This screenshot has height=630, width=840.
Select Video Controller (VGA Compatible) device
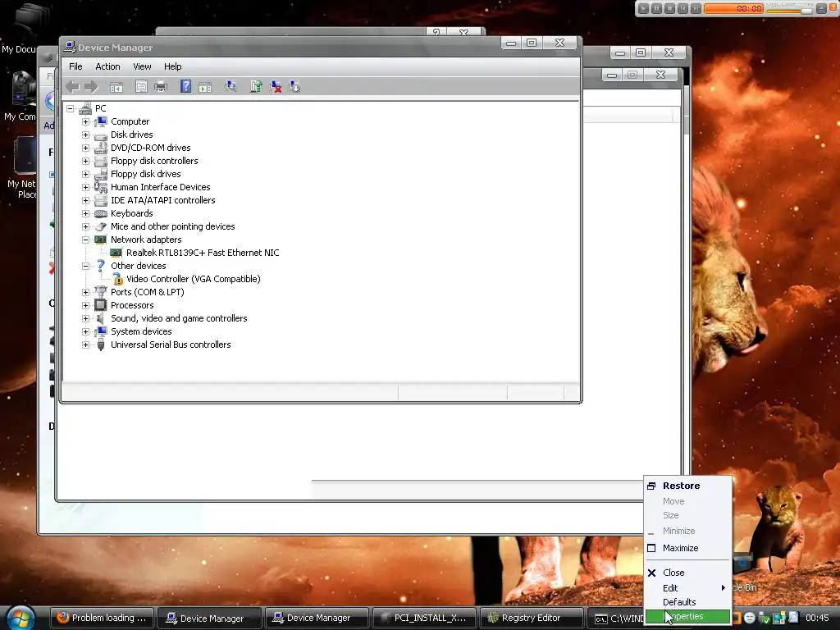coord(194,279)
